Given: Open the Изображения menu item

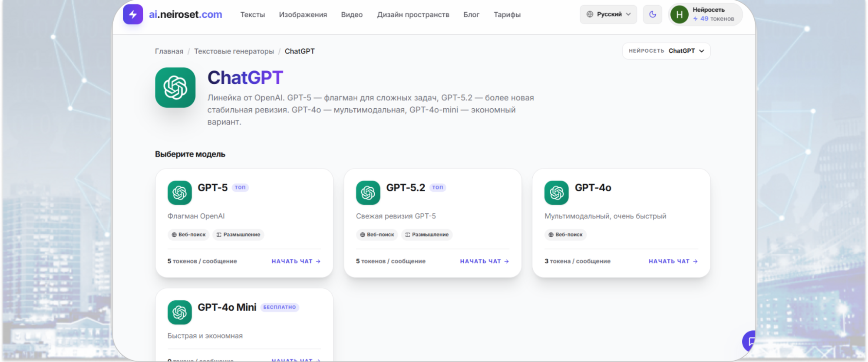Looking at the screenshot, I should pos(303,15).
